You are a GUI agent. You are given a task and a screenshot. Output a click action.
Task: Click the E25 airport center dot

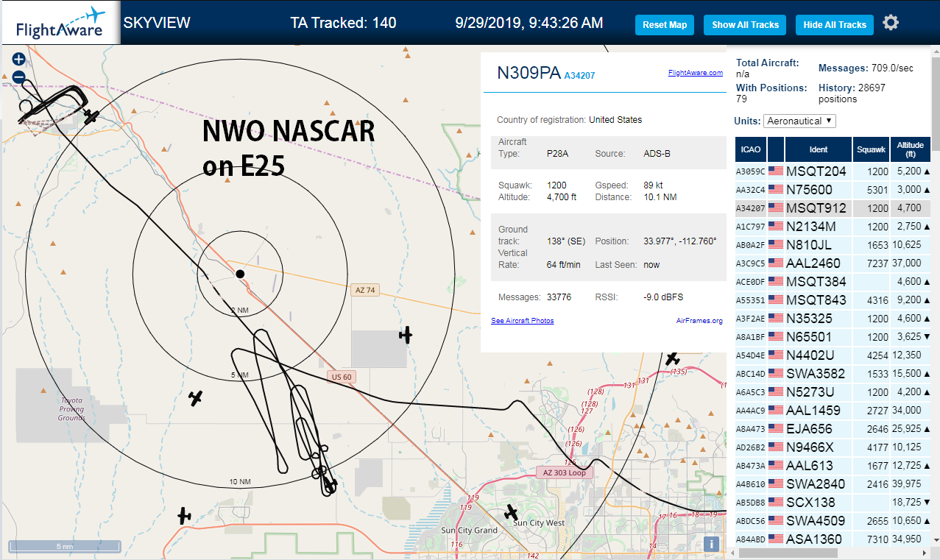click(240, 274)
